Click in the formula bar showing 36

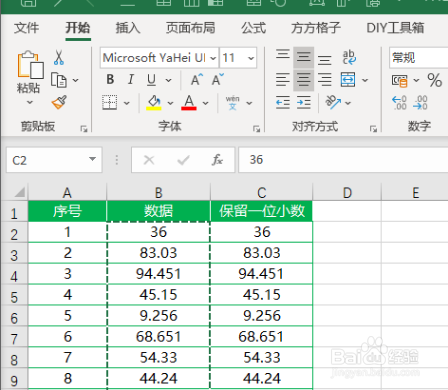pyautogui.click(x=343, y=160)
